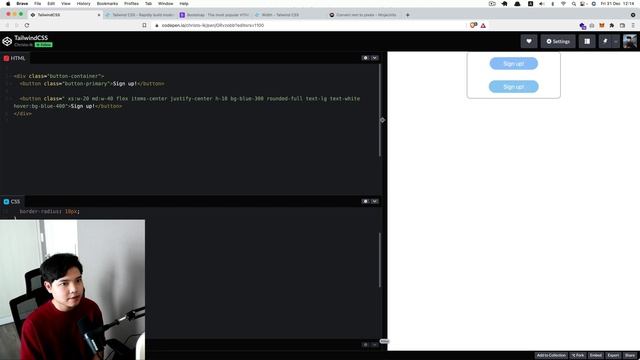
Task: Click the Fork button in footer
Action: 578,356
